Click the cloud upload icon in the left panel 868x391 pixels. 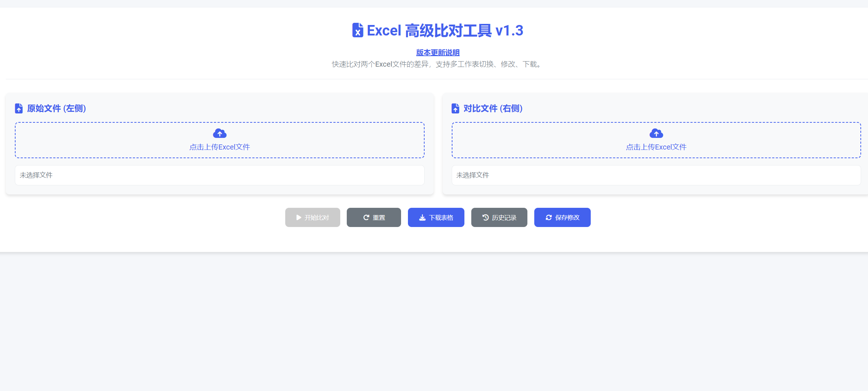[x=220, y=133]
